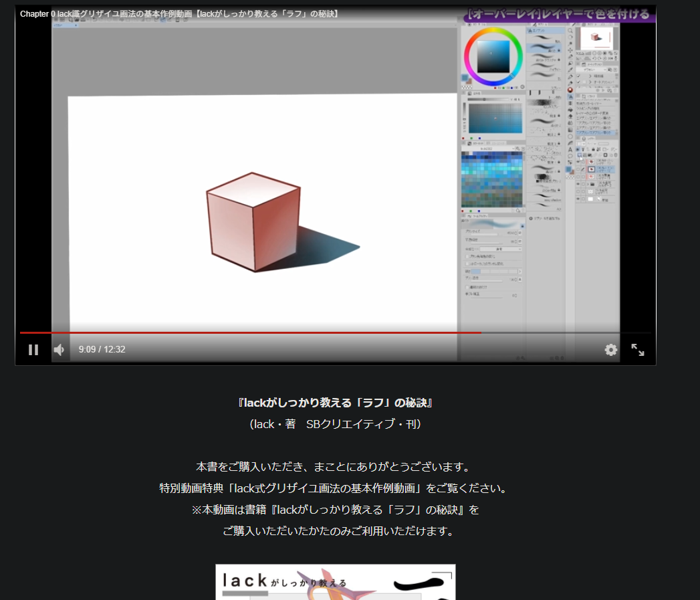Click the purple オーバーレイ caption banner in the video
Screen dimensions: 700x600
pos(560,14)
